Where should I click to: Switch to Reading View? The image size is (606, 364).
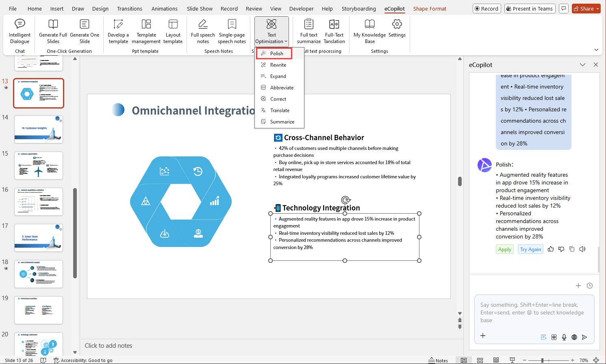[496, 360]
